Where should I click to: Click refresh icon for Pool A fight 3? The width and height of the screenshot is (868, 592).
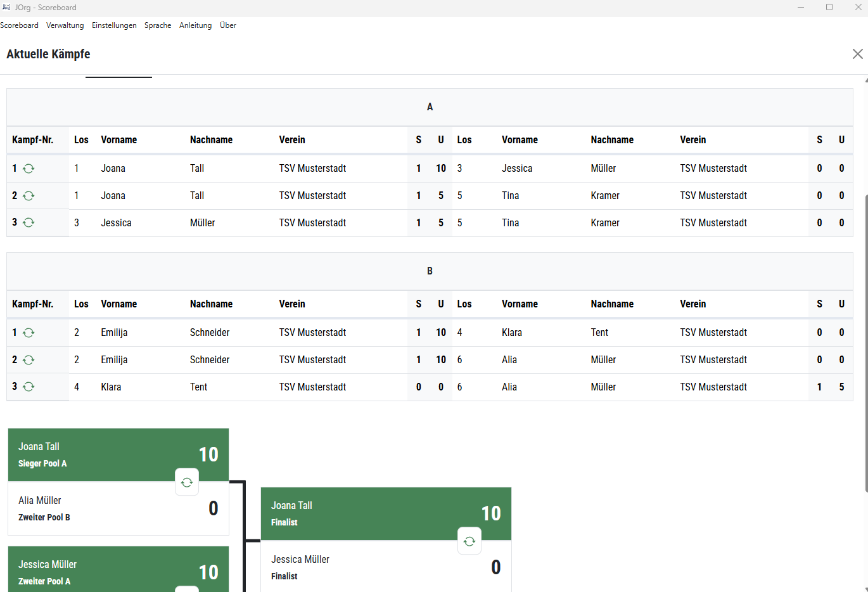pyautogui.click(x=29, y=222)
